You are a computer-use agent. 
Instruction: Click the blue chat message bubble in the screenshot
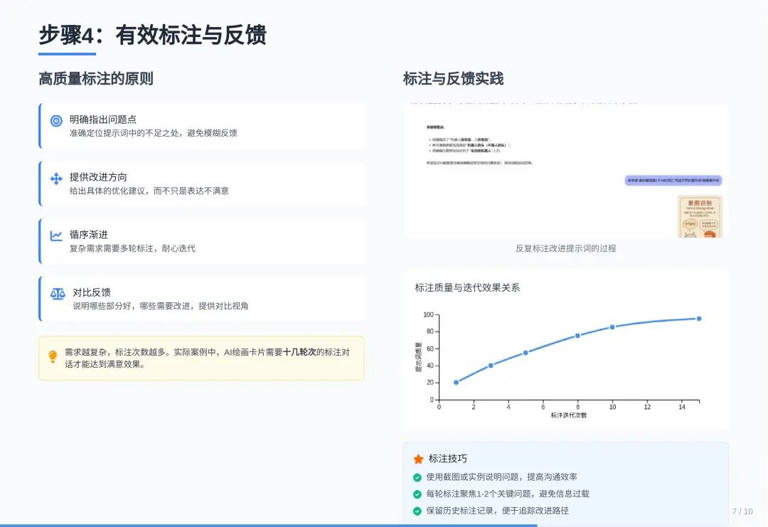pos(673,181)
